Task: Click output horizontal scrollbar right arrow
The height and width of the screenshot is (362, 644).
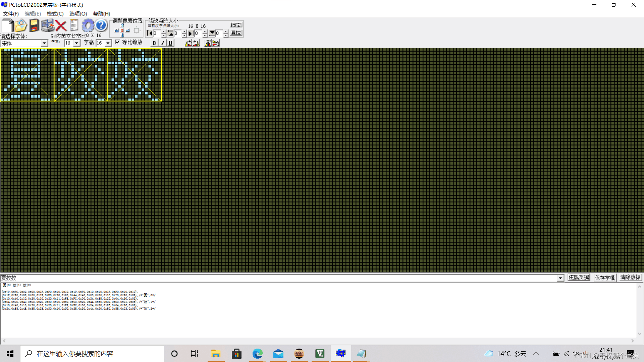Action: click(x=633, y=341)
